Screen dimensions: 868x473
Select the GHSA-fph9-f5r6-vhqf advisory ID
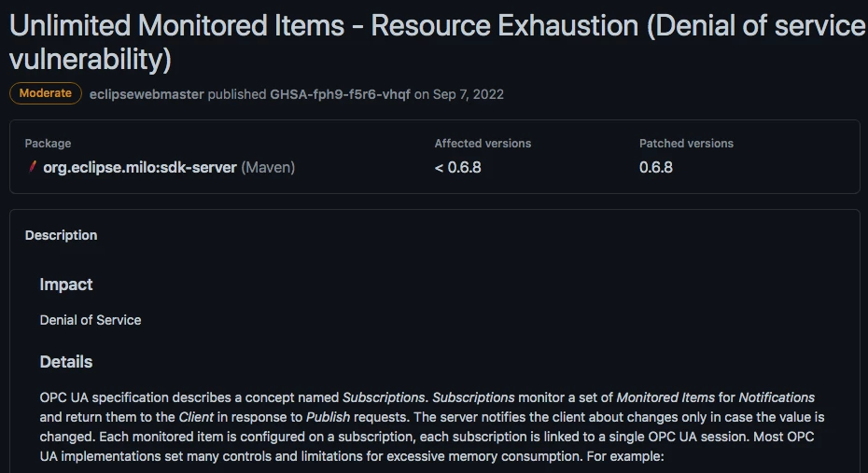click(x=340, y=94)
